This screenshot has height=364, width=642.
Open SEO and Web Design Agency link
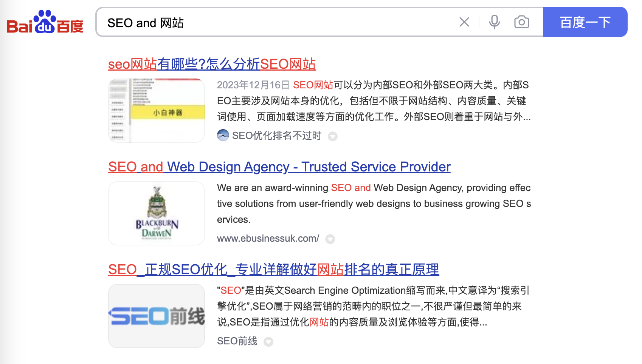tap(279, 167)
